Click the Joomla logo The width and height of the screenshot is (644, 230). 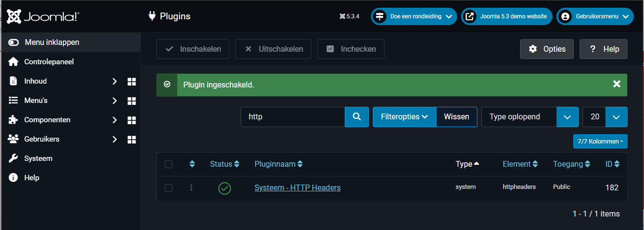tap(43, 16)
